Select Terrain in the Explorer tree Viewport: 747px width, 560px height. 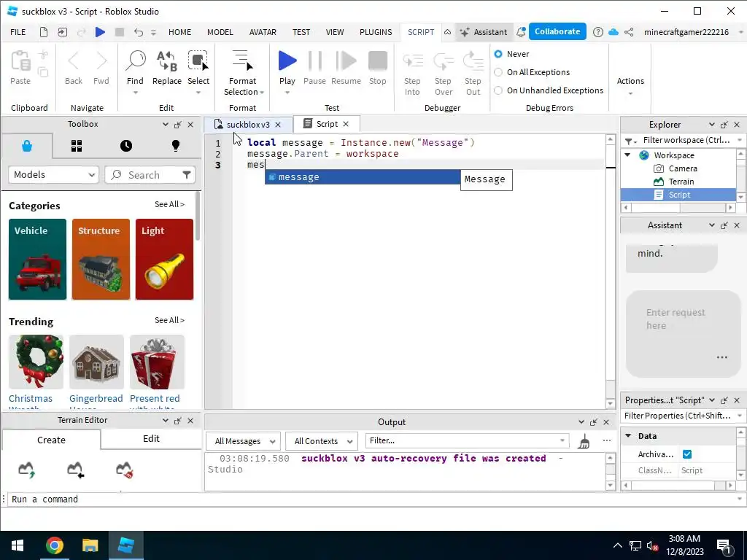(x=681, y=182)
